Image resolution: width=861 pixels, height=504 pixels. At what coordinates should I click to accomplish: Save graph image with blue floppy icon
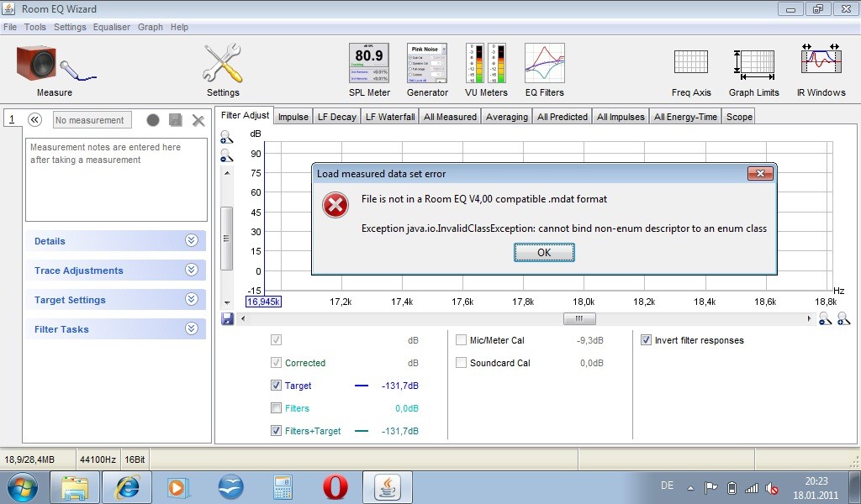tap(227, 318)
